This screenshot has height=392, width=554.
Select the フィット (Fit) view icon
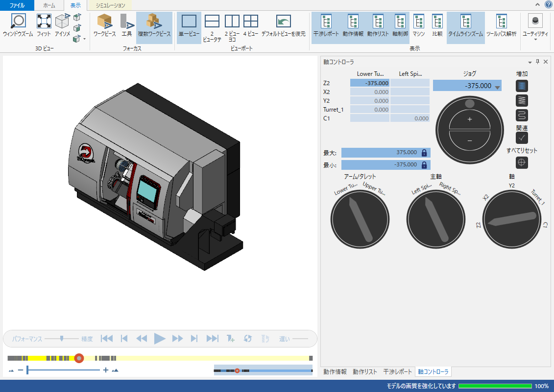pyautogui.click(x=44, y=22)
